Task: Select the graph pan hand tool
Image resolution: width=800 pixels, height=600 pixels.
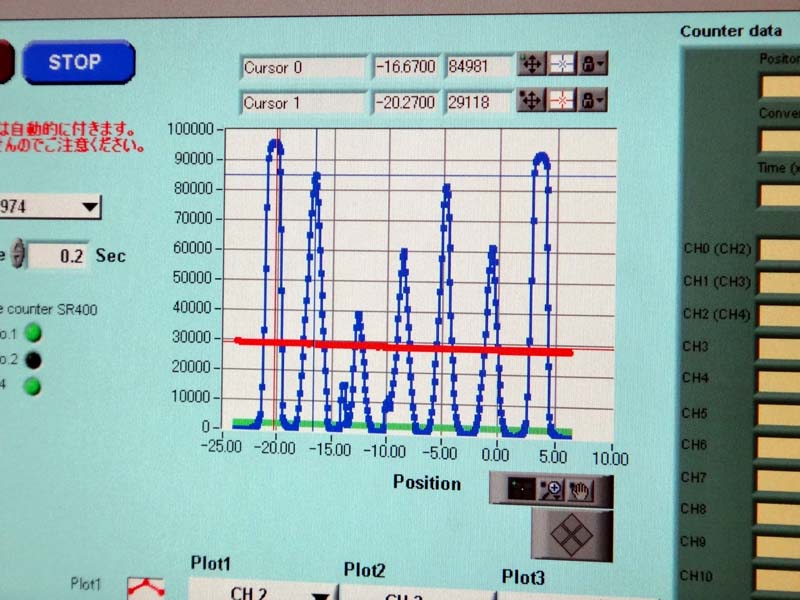Action: (581, 490)
